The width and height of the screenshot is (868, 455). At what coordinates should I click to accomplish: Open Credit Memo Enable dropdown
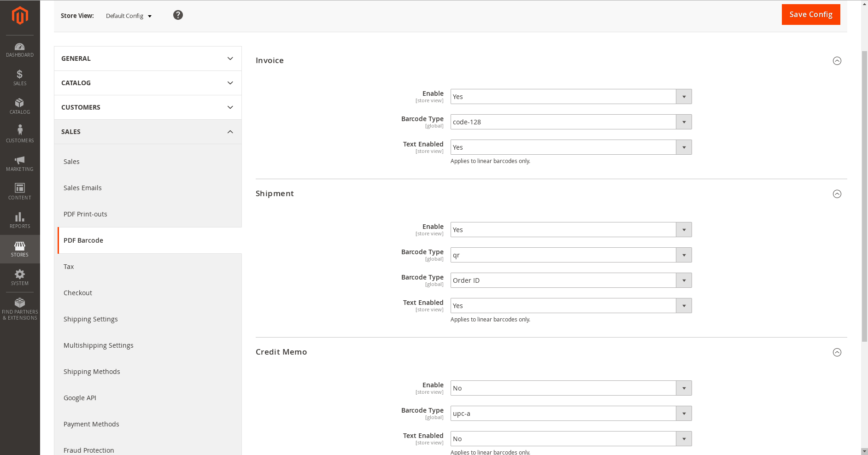571,388
